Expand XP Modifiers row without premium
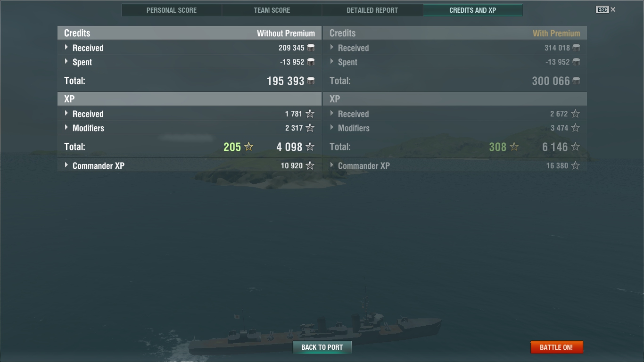Image resolution: width=644 pixels, height=362 pixels. tap(190, 128)
